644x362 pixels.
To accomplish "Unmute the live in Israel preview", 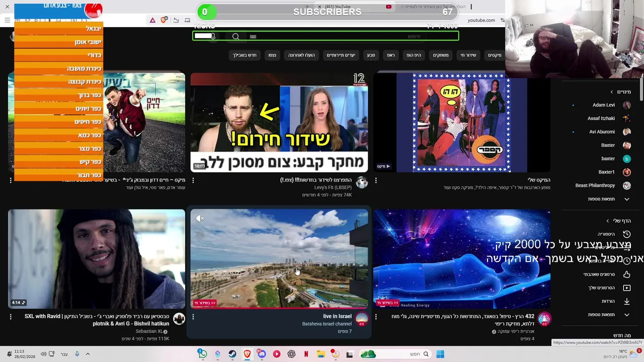I will pyautogui.click(x=200, y=218).
